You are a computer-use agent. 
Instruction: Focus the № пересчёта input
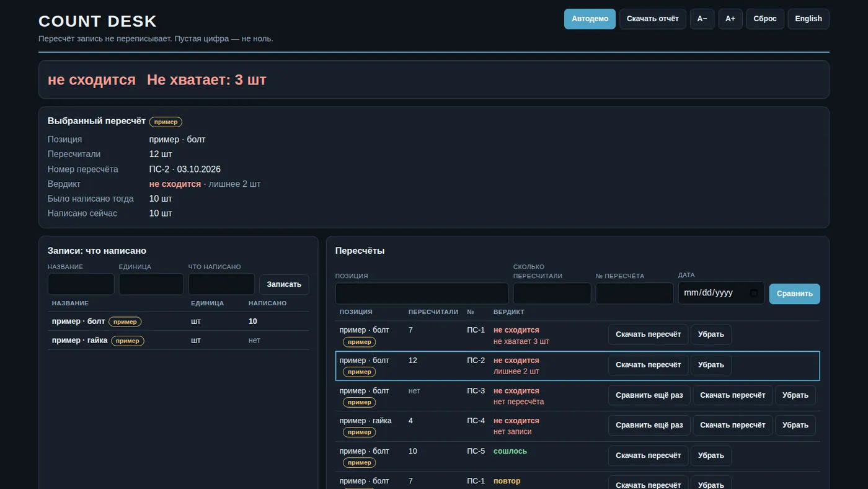click(x=634, y=294)
